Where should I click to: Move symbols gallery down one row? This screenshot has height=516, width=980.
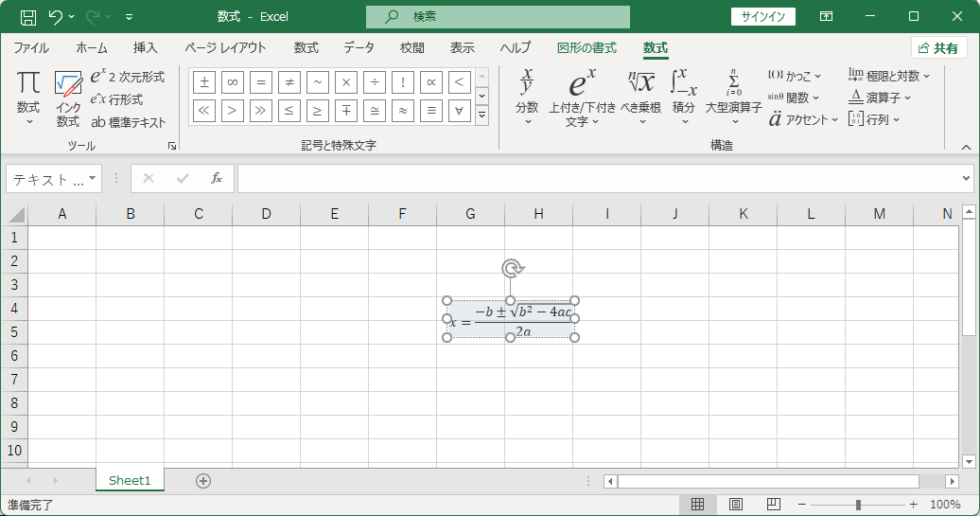click(481, 97)
